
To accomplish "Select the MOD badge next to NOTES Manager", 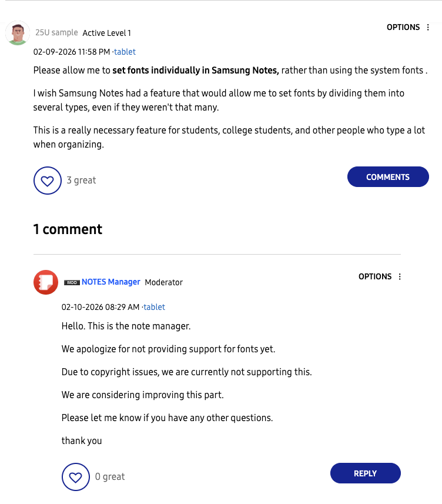I will pos(71,282).
